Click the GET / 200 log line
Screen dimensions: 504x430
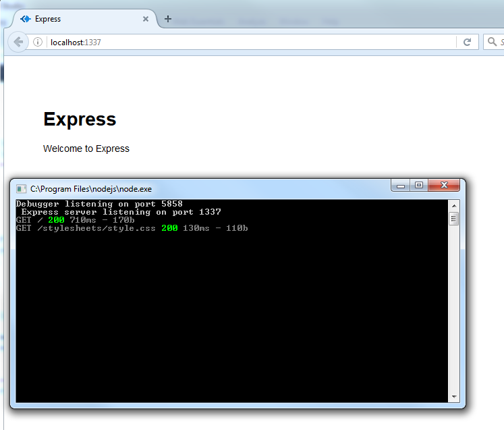75,220
